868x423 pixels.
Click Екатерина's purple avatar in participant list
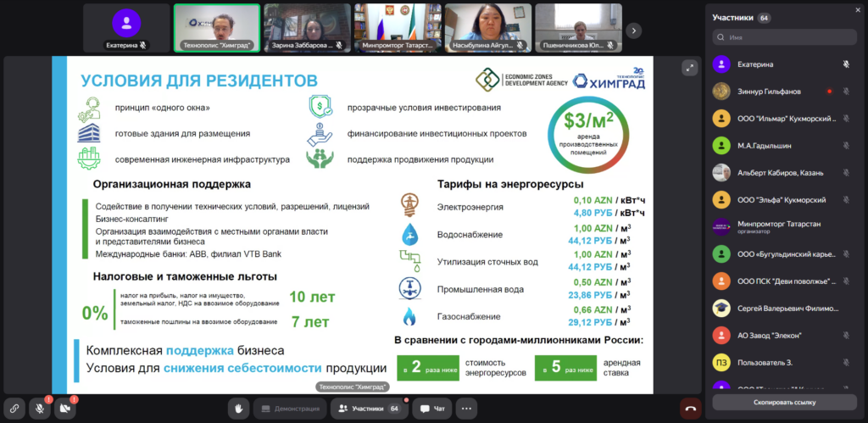click(x=721, y=64)
